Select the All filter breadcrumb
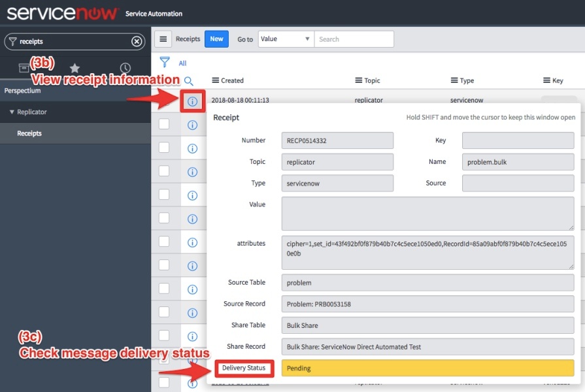 coord(182,63)
